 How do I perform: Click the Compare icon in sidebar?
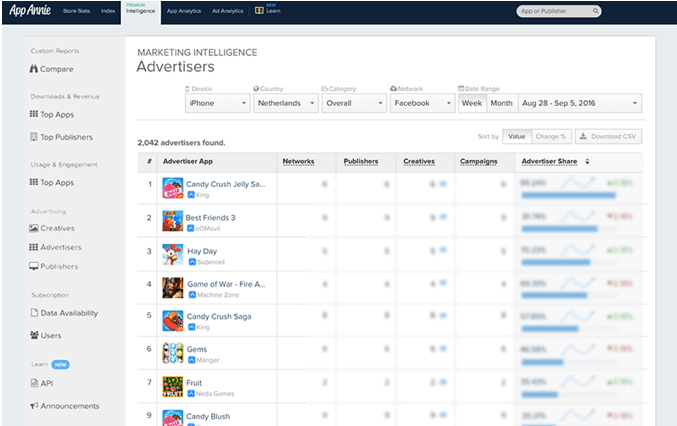33,69
